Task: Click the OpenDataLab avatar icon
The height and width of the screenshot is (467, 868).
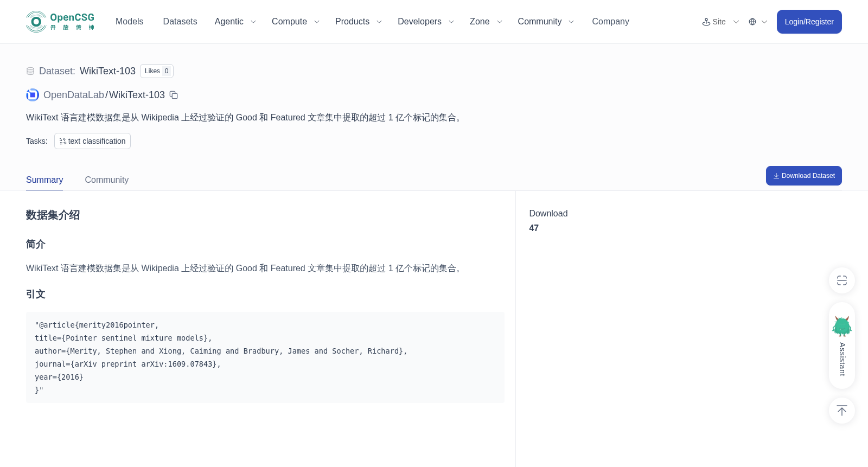Action: pyautogui.click(x=33, y=95)
